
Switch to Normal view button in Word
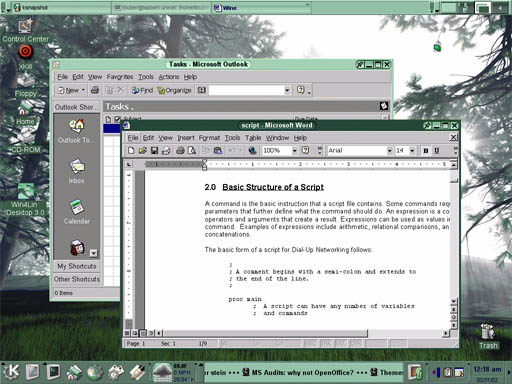(127, 333)
